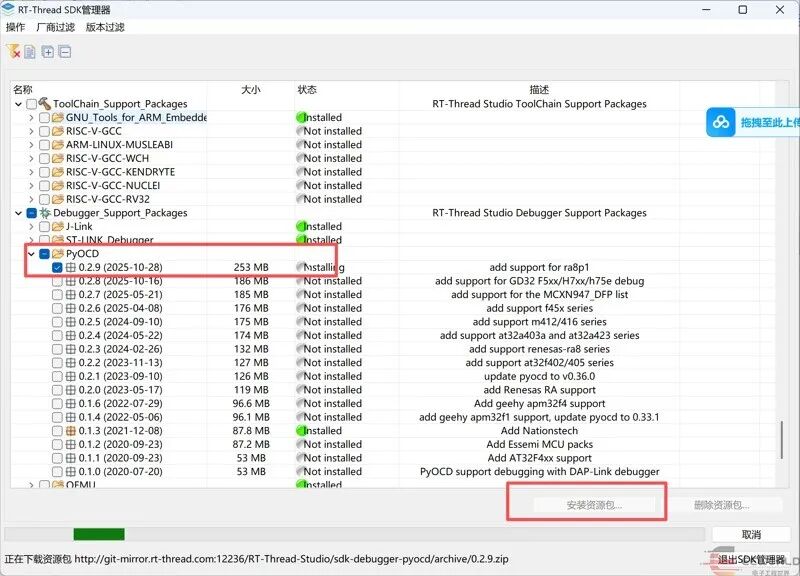Click the package icon of 0.1.3 (2021-12-08)
Viewport: 800px width, 576px height.
(71, 431)
